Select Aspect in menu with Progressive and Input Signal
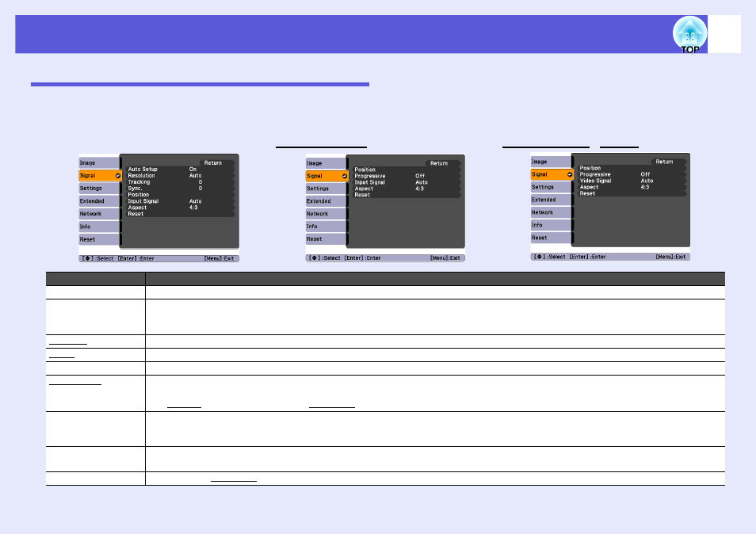This screenshot has height=534, width=756. (364, 189)
